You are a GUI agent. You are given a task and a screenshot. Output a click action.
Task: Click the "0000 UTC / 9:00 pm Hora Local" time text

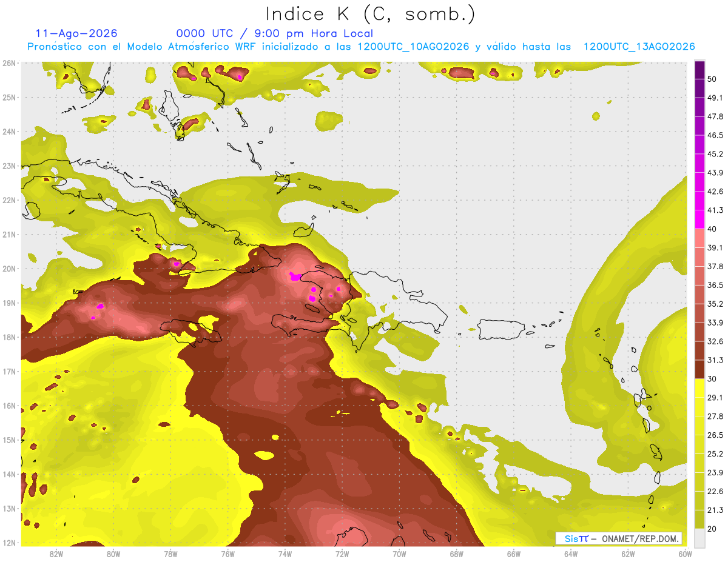click(x=275, y=33)
